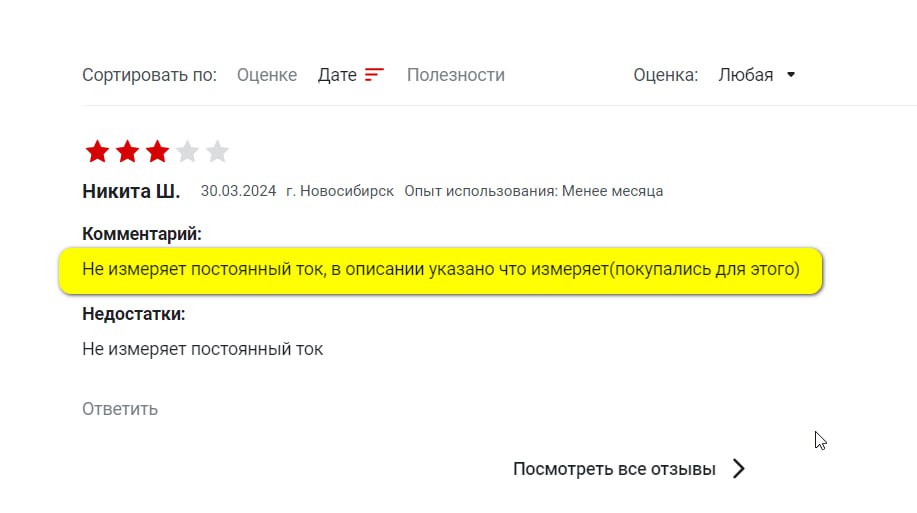Screen dimensions: 917x513
Task: Click the city label г. Новосибирск
Action: point(340,191)
